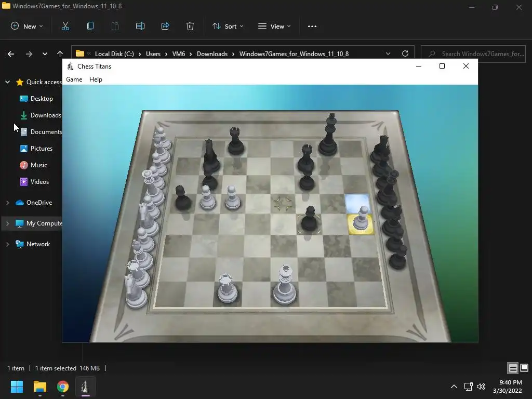The height and width of the screenshot is (399, 532).
Task: Open the New dropdown in Explorer
Action: point(27,26)
